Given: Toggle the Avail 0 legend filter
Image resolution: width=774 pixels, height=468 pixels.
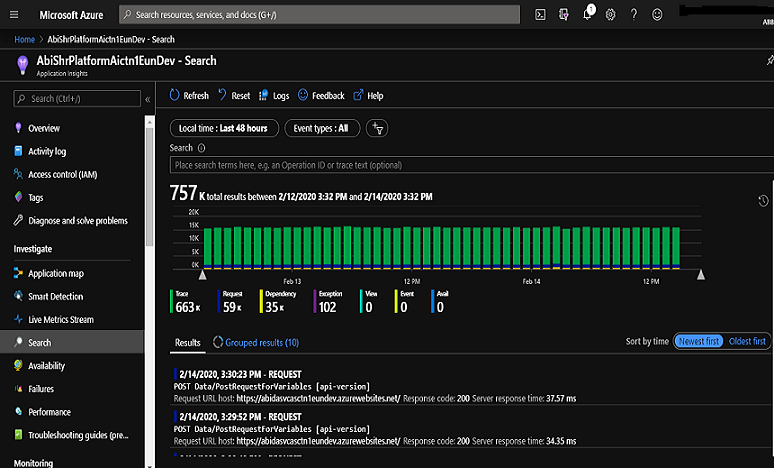Looking at the screenshot, I should click(x=440, y=302).
